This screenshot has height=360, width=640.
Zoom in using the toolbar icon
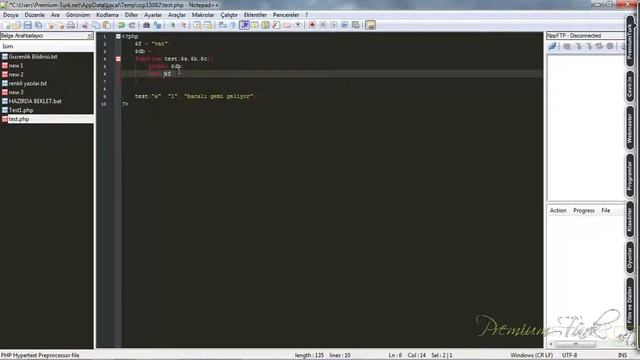pyautogui.click(x=172, y=25)
